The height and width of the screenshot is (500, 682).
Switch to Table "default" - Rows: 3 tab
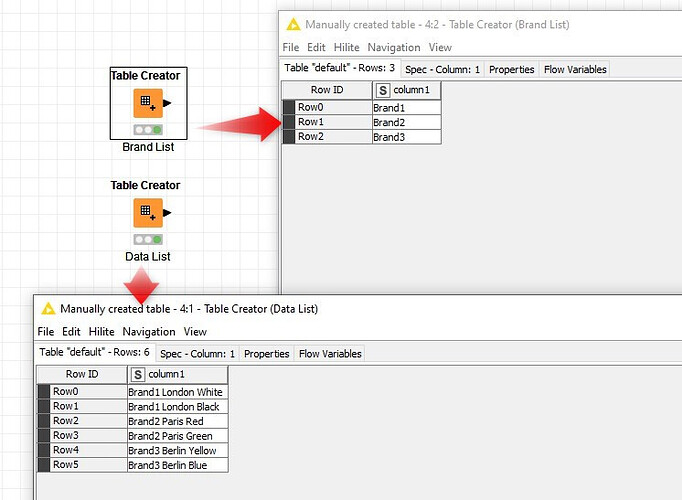[x=339, y=68]
